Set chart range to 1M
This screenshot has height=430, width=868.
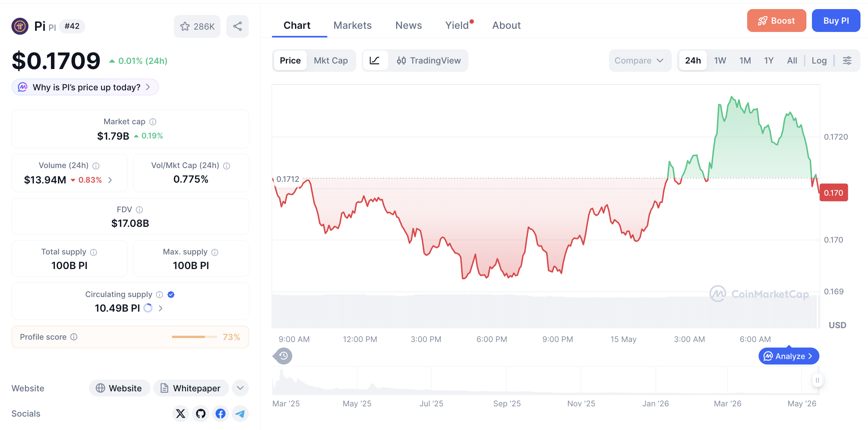point(745,60)
